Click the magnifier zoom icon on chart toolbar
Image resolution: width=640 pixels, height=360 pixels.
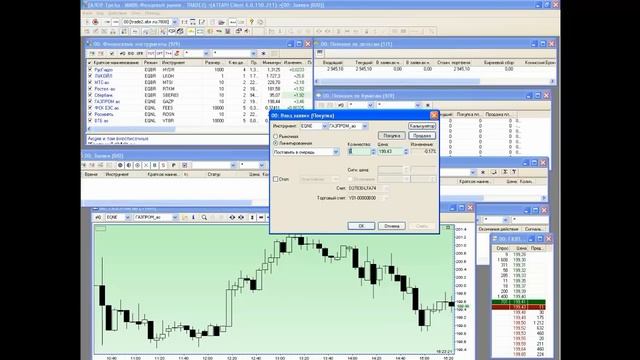204,218
